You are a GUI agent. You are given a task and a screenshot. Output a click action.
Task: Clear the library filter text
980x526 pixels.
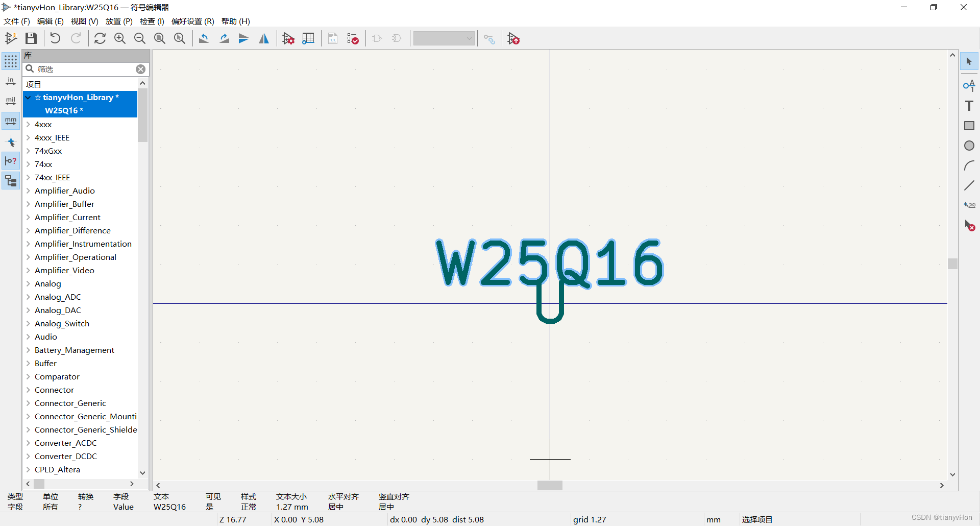coord(141,69)
